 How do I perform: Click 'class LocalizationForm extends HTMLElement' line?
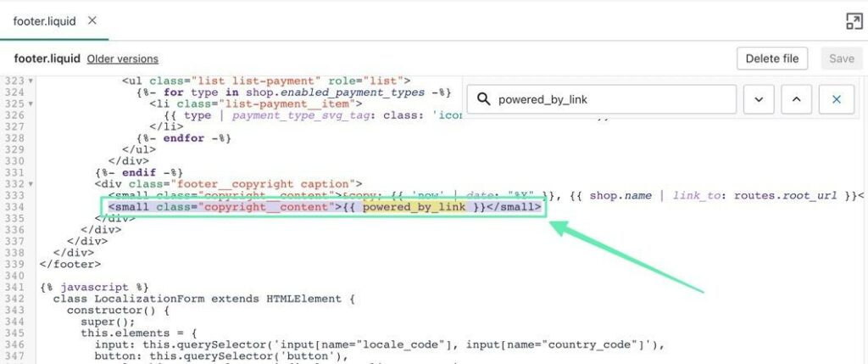[x=203, y=299]
